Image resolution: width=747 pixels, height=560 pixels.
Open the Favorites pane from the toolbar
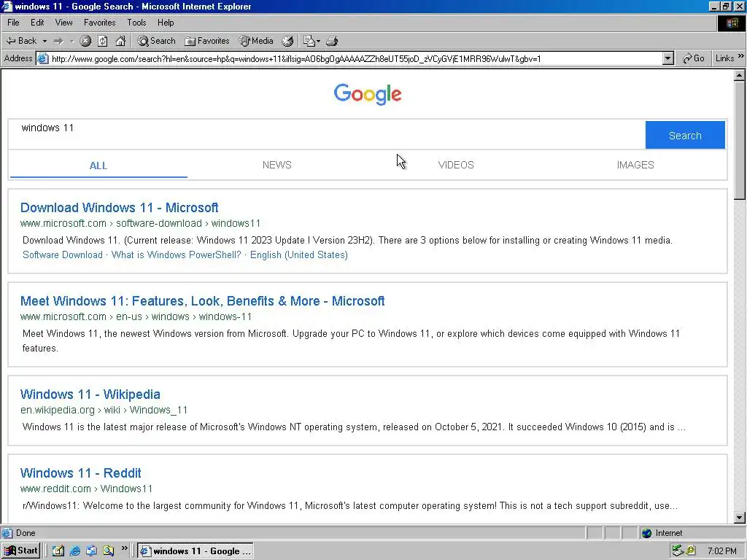(x=207, y=41)
